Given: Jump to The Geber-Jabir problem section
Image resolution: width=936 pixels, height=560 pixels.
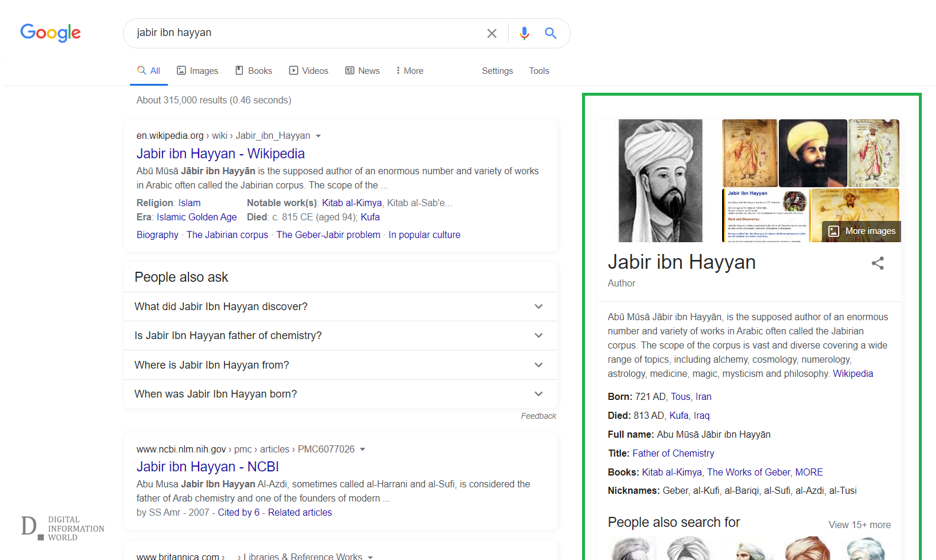Looking at the screenshot, I should 329,235.
